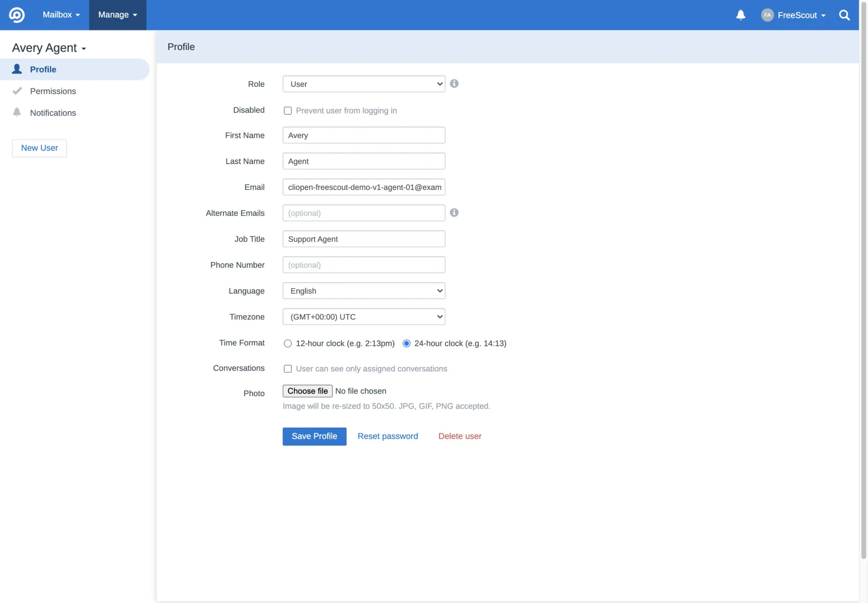Click the Profile person icon in the sidebar
Image resolution: width=868 pixels, height=603 pixels.
tap(17, 69)
